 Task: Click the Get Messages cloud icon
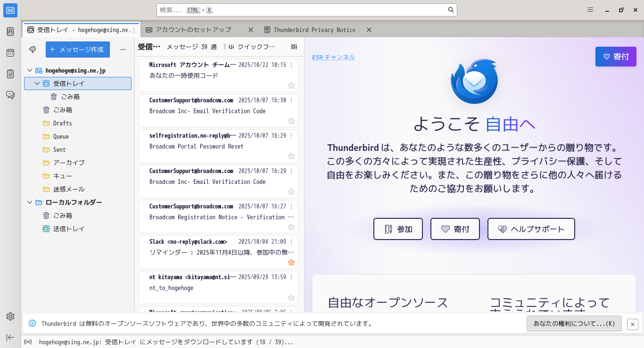pos(33,50)
